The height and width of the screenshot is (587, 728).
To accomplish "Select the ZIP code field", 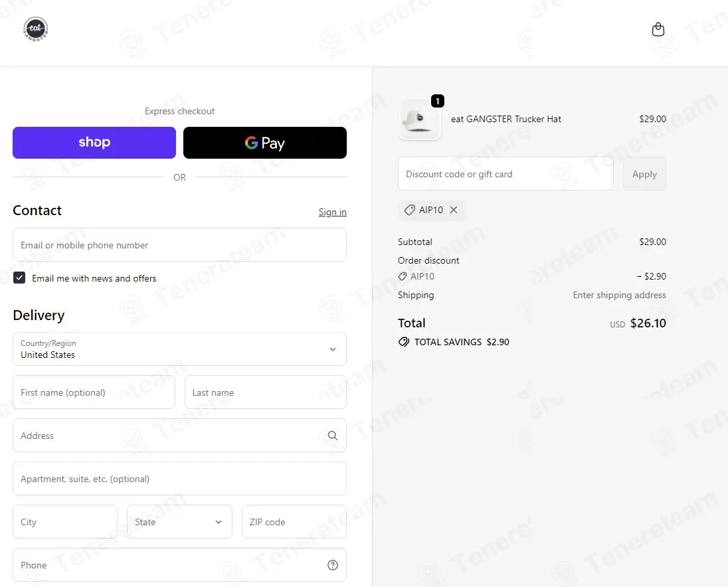I will click(x=294, y=521).
